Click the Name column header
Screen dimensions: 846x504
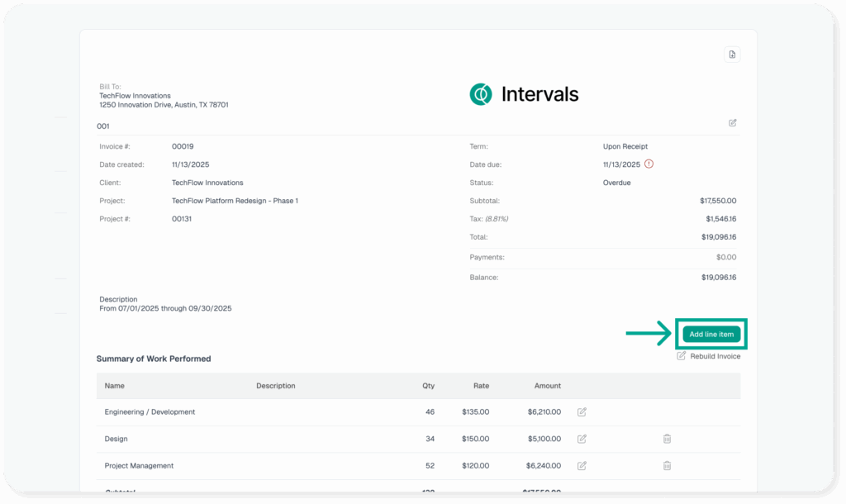point(114,386)
